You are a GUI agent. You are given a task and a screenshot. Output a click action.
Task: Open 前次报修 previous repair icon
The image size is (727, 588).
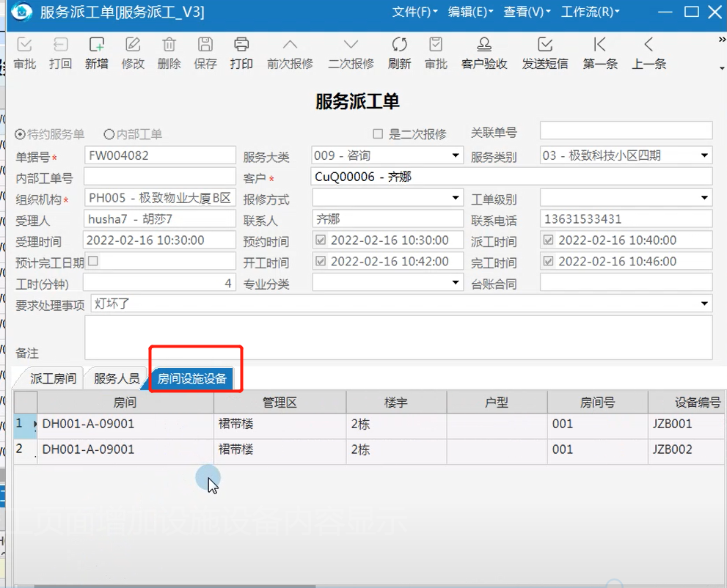(290, 45)
